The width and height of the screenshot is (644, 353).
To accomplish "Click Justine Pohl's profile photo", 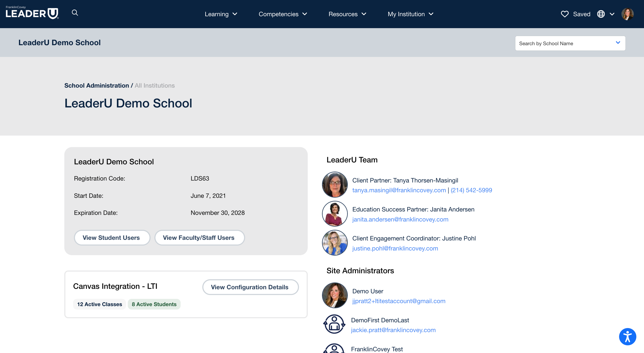I will pos(335,243).
